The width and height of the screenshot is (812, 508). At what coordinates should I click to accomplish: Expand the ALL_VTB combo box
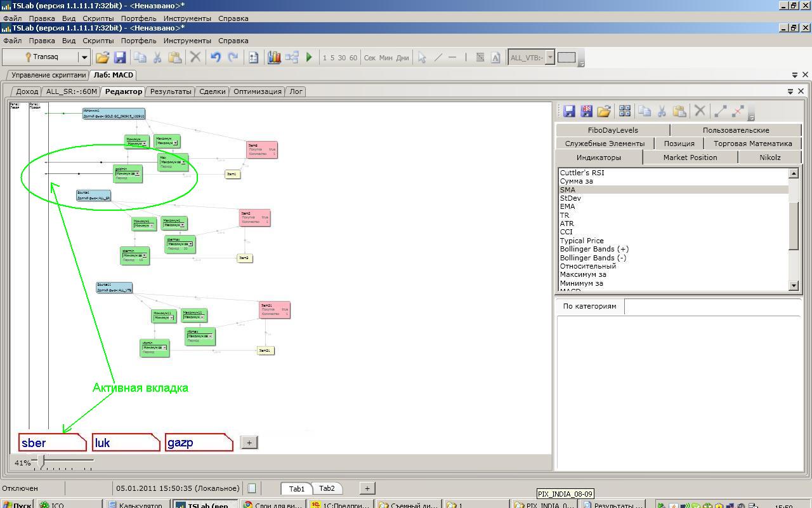click(x=550, y=57)
